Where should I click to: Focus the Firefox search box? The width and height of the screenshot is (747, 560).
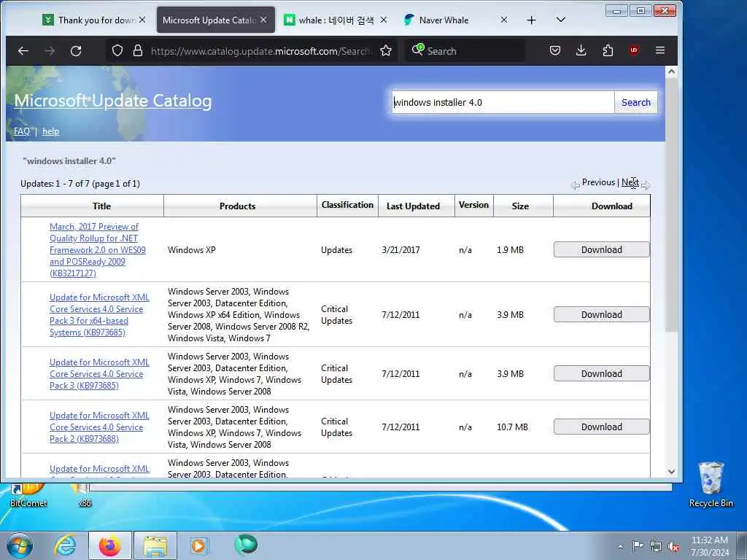466,51
